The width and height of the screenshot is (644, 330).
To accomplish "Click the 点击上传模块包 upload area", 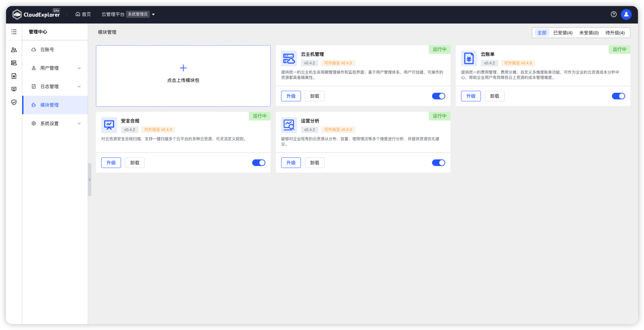I will [183, 76].
